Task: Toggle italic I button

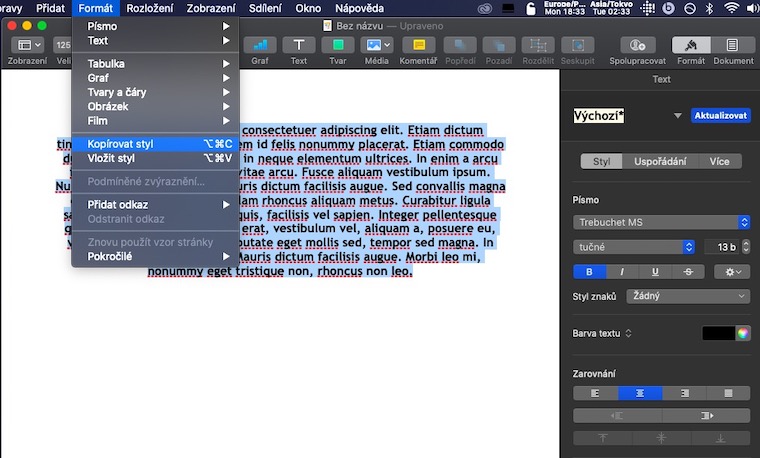Action: 622,272
